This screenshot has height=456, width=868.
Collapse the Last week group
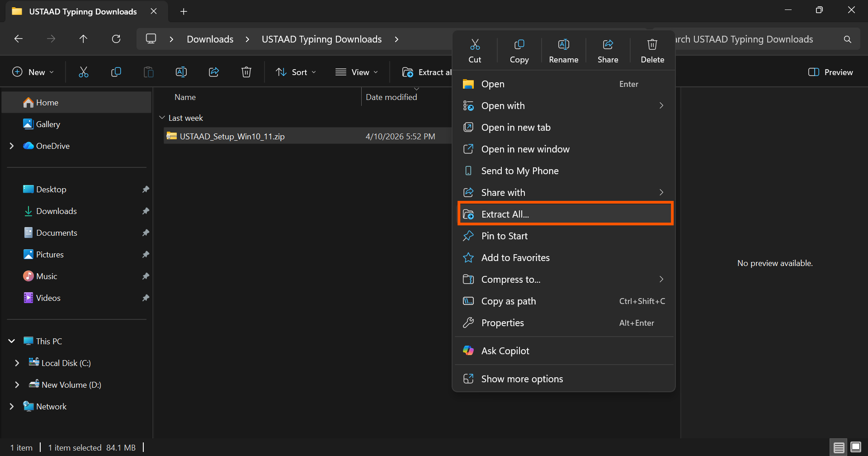coord(162,118)
